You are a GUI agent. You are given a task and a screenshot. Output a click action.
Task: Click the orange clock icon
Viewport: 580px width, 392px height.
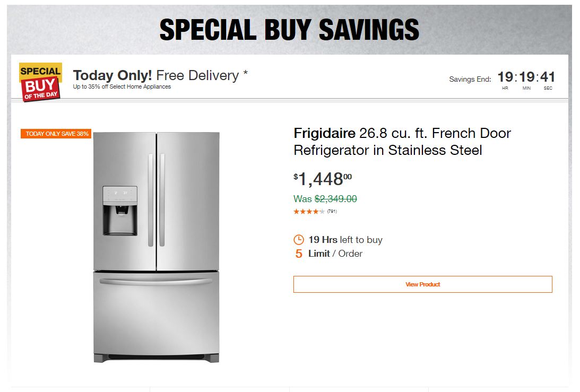click(x=299, y=240)
